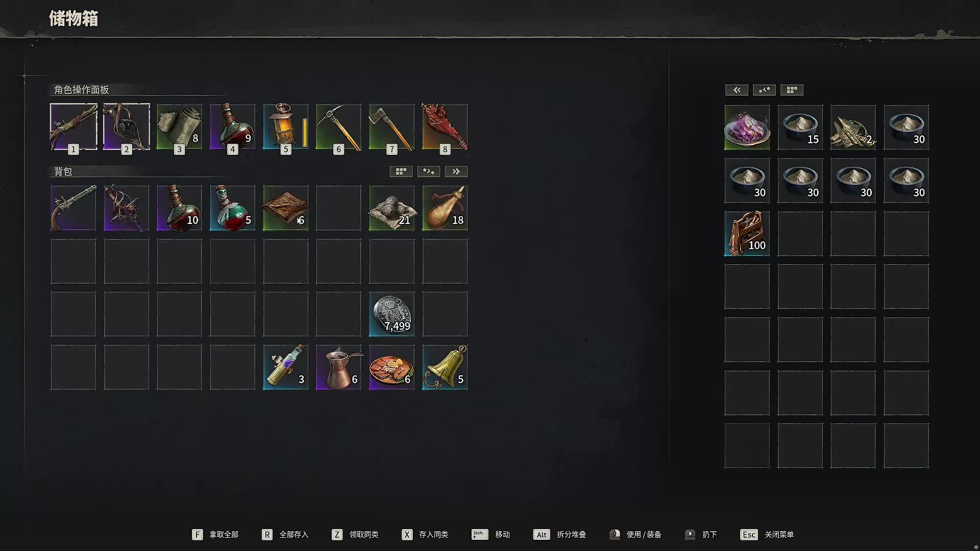This screenshot has height=551, width=980.
Task: Select the cannonball pile of 21
Action: 391,208
